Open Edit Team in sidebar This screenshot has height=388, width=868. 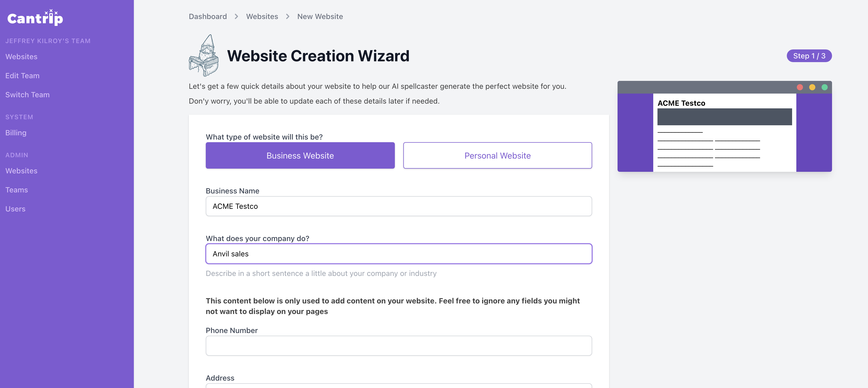(x=22, y=76)
